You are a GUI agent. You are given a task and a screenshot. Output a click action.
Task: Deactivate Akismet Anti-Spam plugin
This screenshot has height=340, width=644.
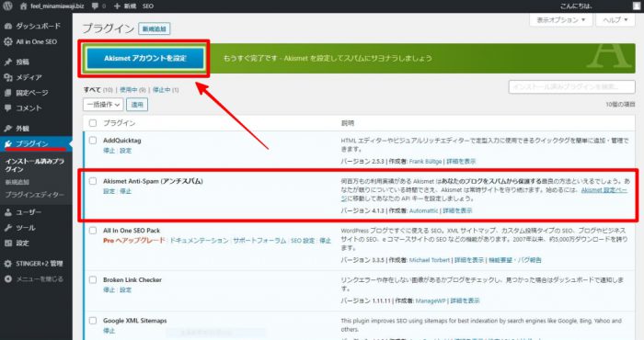coord(125,191)
